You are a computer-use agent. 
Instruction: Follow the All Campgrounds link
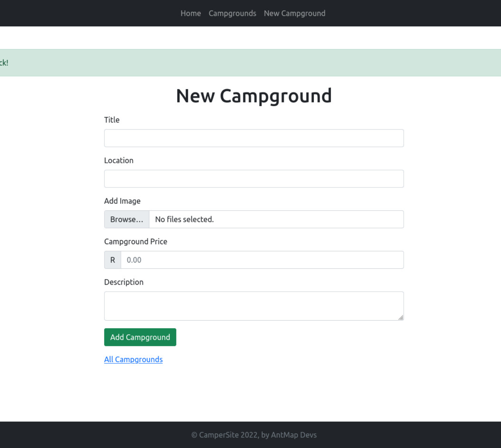point(133,359)
